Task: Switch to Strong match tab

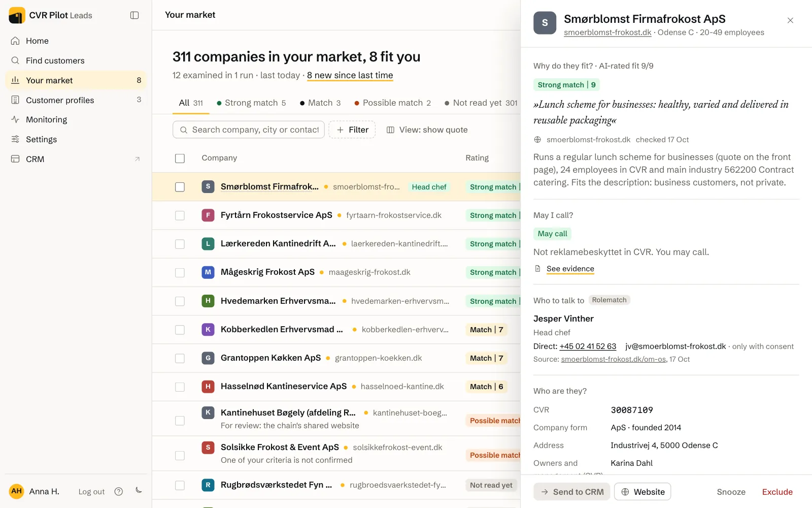Action: (x=251, y=103)
